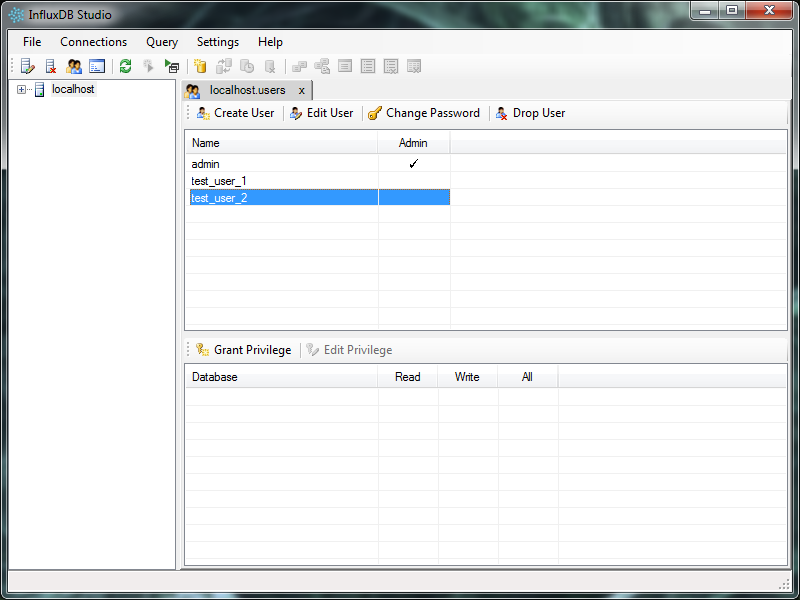Click the grayed bulleted list toolbar icon

click(368, 66)
